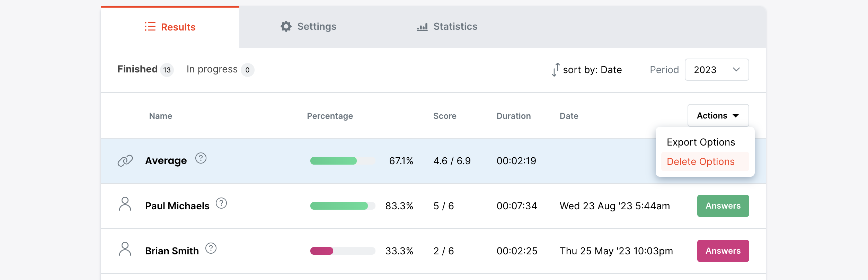Collapse the Actions dropdown menu
868x280 pixels.
[x=718, y=116]
